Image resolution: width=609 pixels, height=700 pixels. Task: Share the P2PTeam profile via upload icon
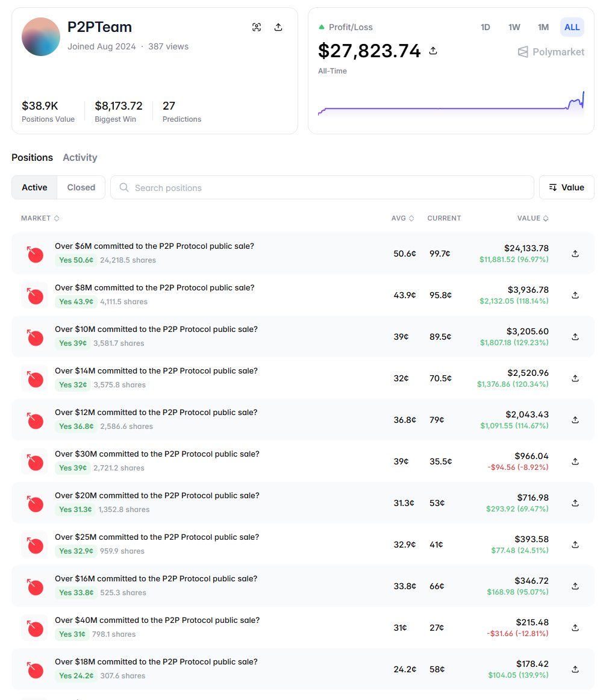point(278,27)
